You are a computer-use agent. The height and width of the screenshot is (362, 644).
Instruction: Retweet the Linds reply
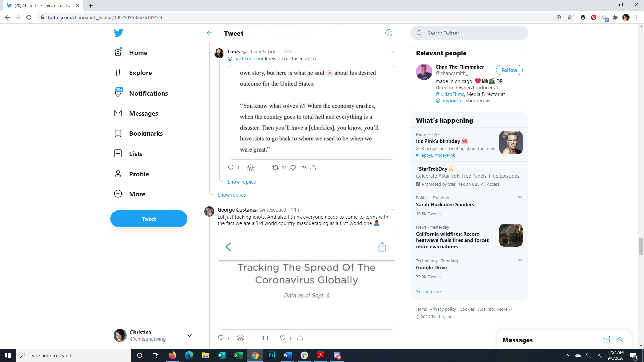click(275, 168)
